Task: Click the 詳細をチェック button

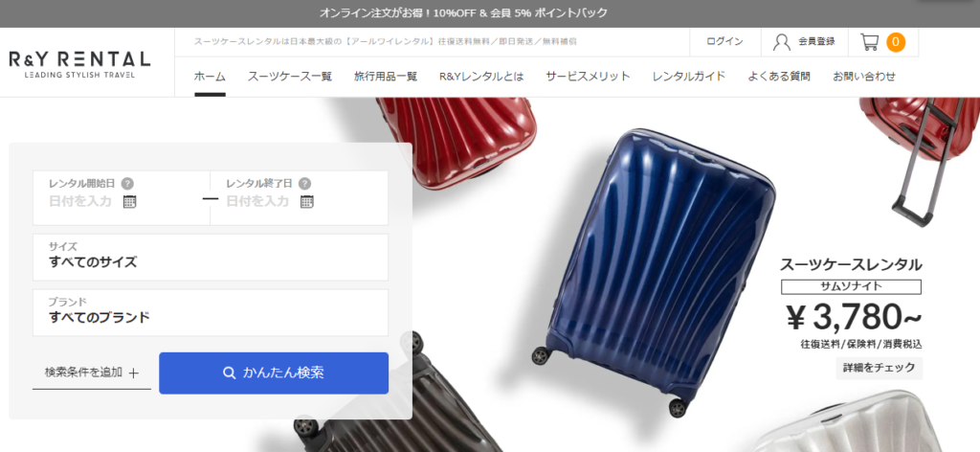Action: pyautogui.click(x=879, y=368)
